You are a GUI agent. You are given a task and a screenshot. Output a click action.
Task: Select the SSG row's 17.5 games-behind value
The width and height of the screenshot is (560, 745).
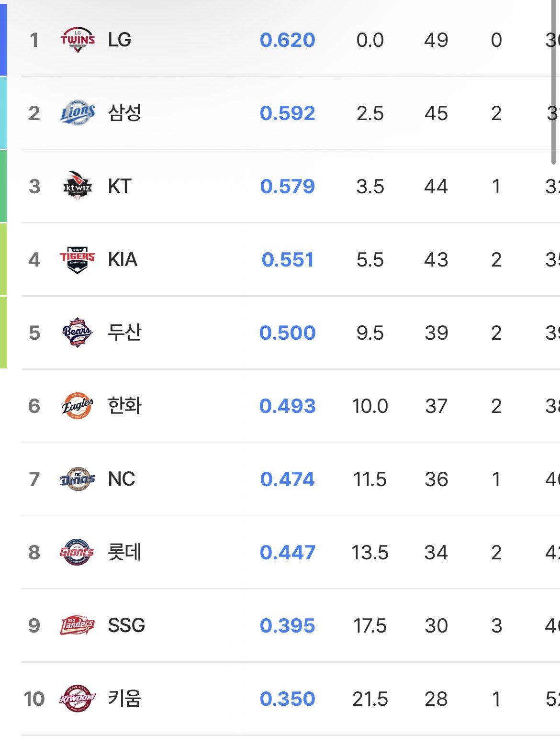(370, 626)
